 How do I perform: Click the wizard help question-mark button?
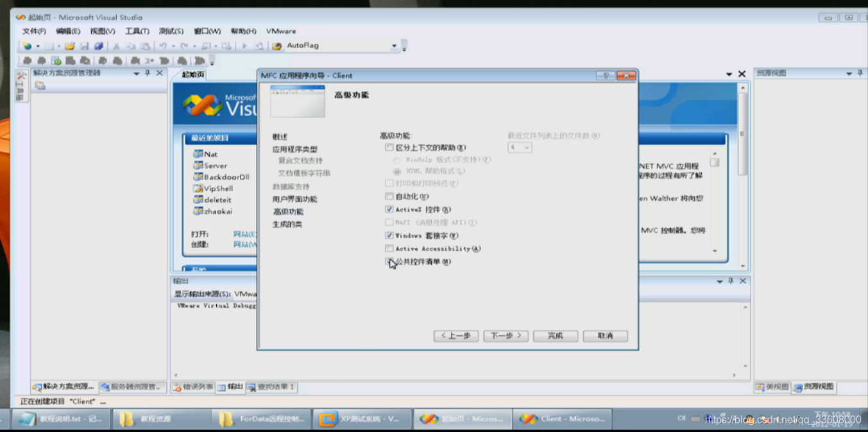606,76
